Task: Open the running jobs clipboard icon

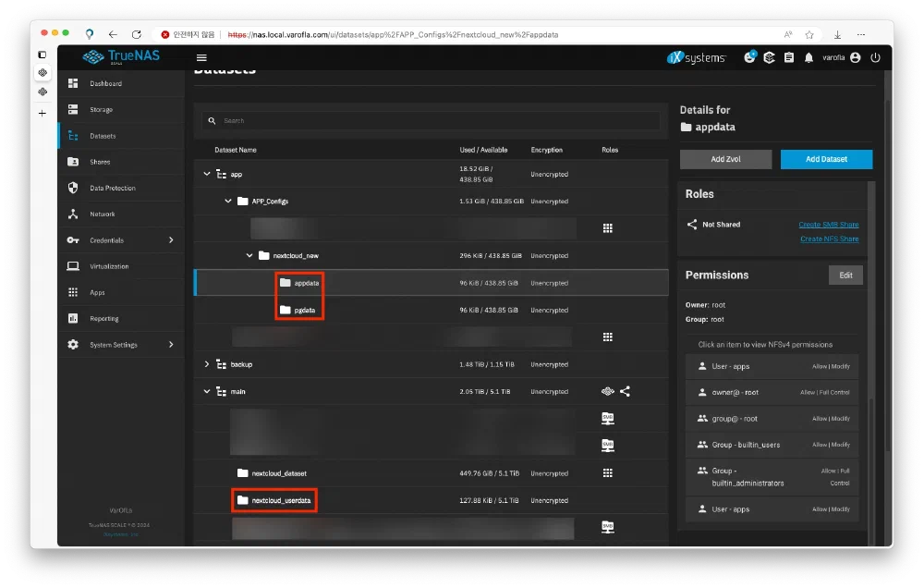Action: 789,57
